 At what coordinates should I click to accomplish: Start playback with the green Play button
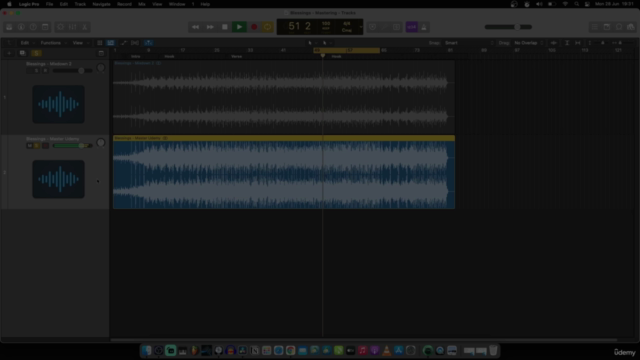(x=239, y=27)
